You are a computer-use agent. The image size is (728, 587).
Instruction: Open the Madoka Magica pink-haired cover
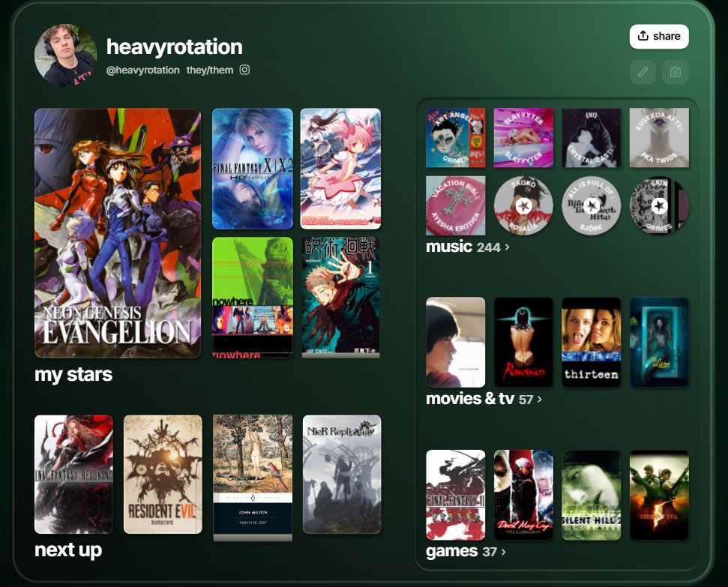pyautogui.click(x=340, y=169)
